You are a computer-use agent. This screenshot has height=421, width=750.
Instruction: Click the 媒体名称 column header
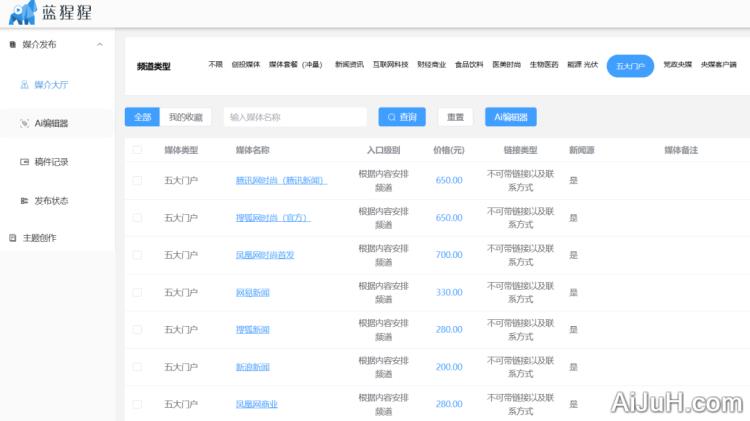(253, 150)
